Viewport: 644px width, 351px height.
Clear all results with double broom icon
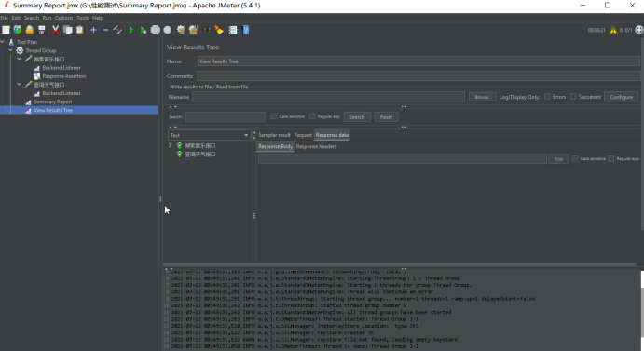click(x=193, y=30)
